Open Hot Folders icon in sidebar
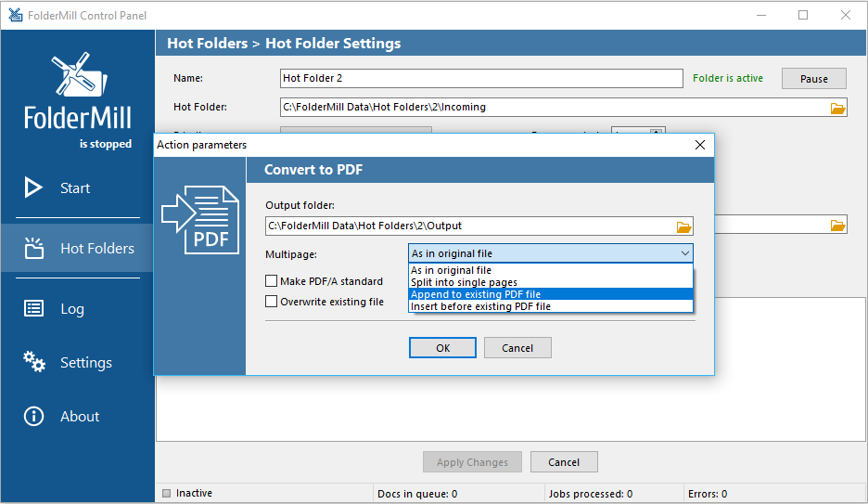The image size is (868, 504). point(34,248)
